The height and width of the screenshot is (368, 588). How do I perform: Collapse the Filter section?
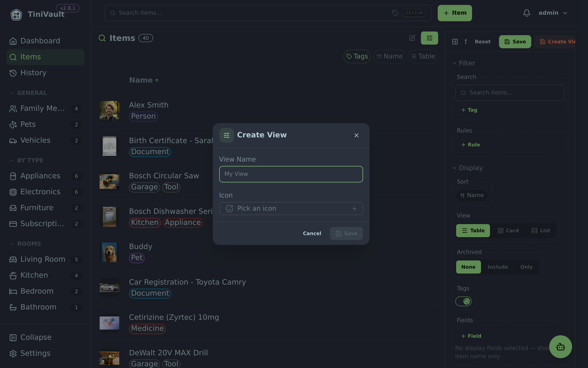pyautogui.click(x=464, y=63)
